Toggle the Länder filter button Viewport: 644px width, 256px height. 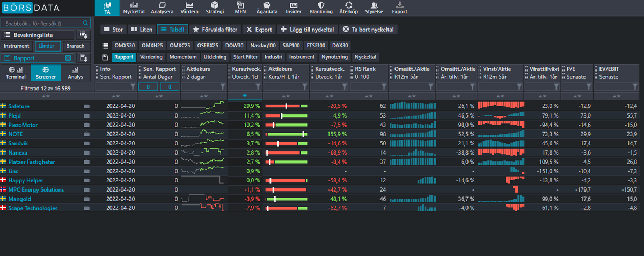[x=49, y=46]
